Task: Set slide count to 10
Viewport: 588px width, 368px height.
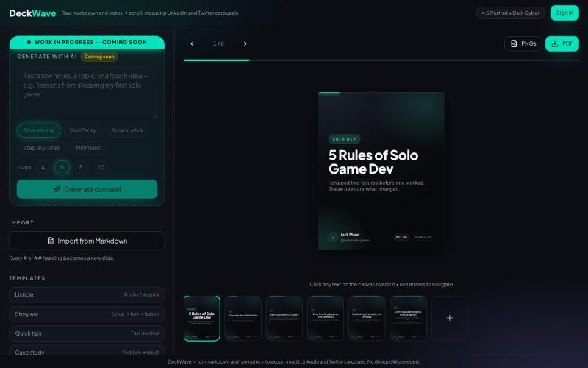Action: coord(101,167)
